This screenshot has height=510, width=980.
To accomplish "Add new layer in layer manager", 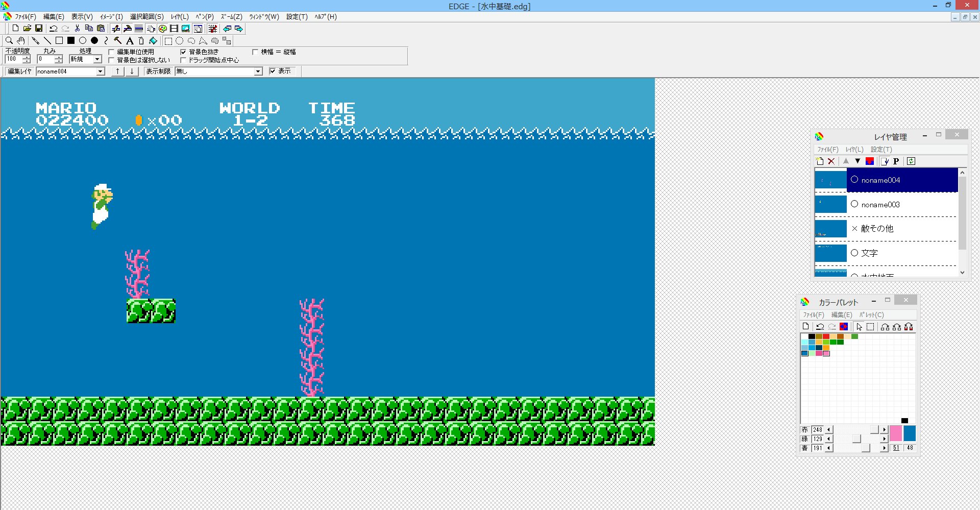I will pyautogui.click(x=820, y=161).
